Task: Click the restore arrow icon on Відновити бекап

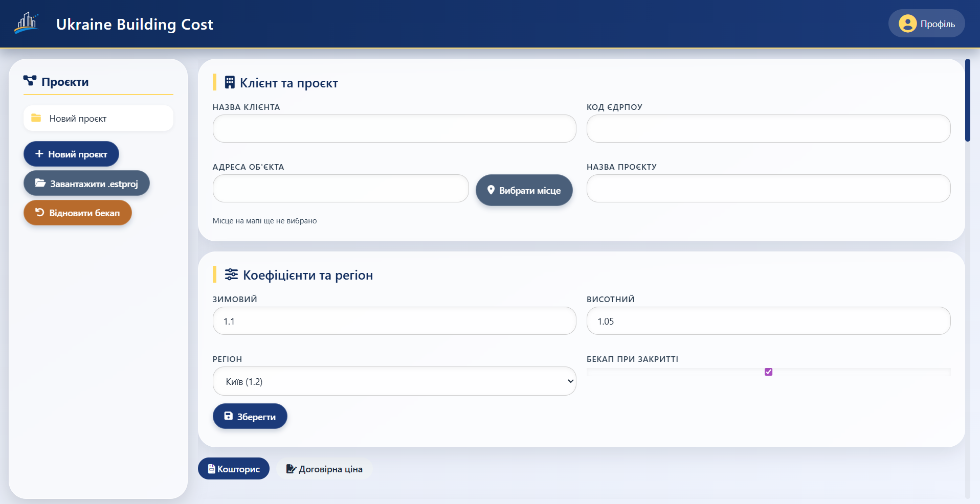Action: coord(39,212)
